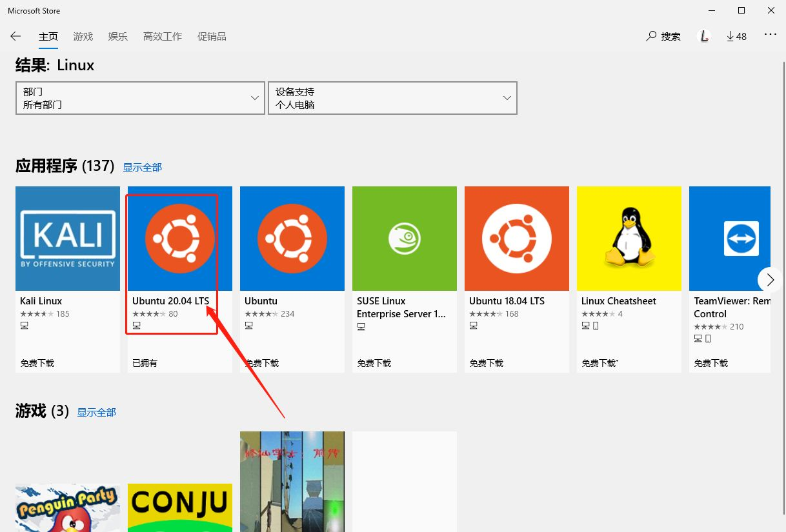The height and width of the screenshot is (532, 786).
Task: Open the Ubuntu 18.04 LTS app icon
Action: 517,239
